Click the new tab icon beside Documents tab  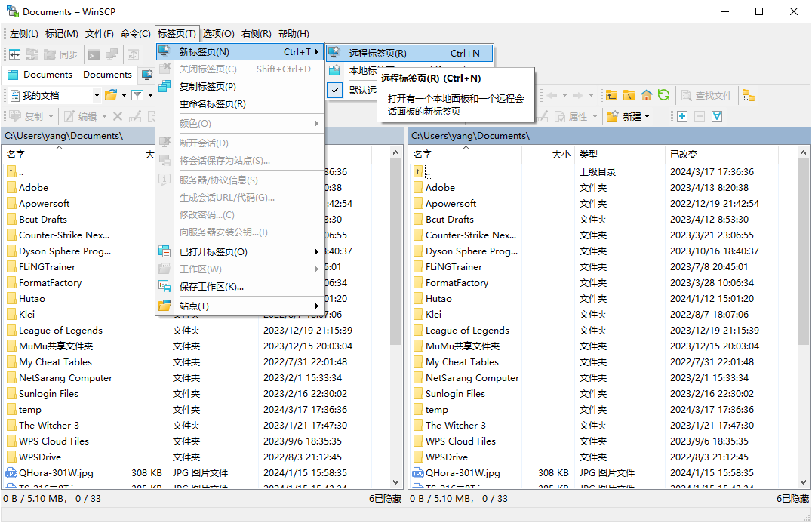[x=147, y=75]
